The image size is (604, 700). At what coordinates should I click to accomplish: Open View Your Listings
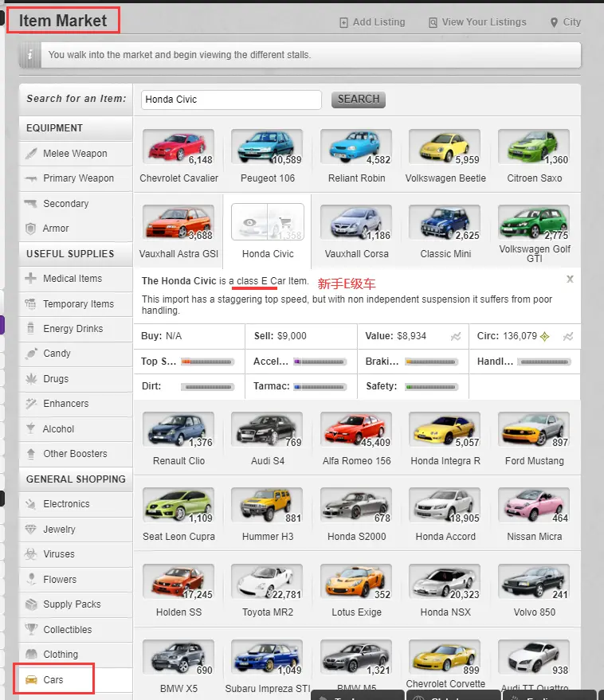tap(477, 22)
